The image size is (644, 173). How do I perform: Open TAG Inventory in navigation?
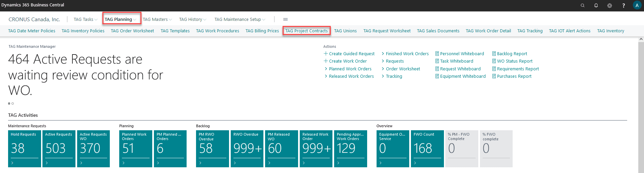pos(611,31)
